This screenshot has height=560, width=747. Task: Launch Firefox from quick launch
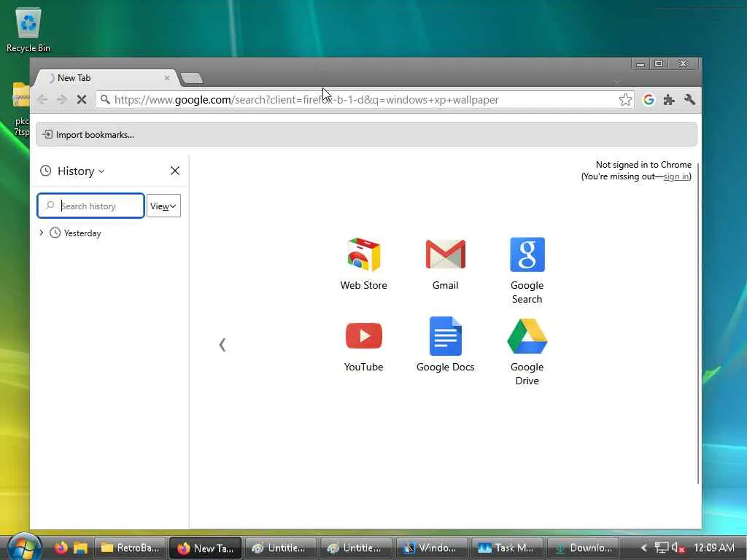(61, 548)
